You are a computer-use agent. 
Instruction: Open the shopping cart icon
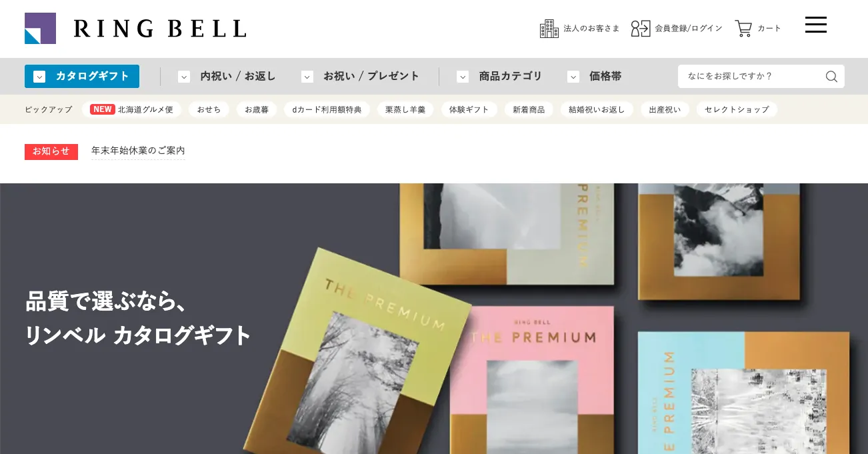point(743,29)
